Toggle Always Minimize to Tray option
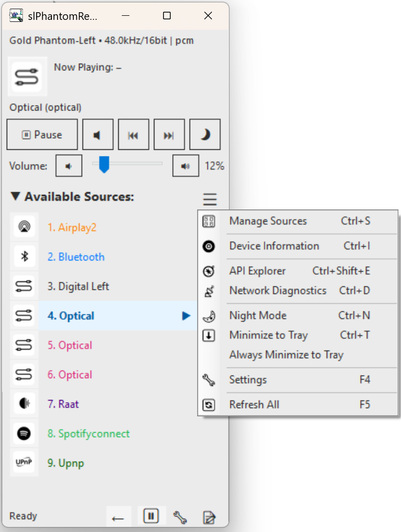Screen dimensions: 401x532 [286, 355]
